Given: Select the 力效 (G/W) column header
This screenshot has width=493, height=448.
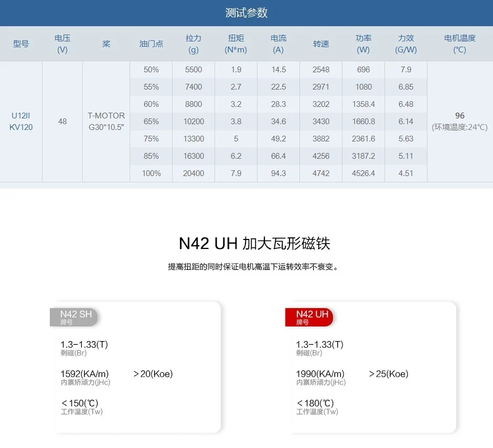Looking at the screenshot, I should [x=406, y=43].
